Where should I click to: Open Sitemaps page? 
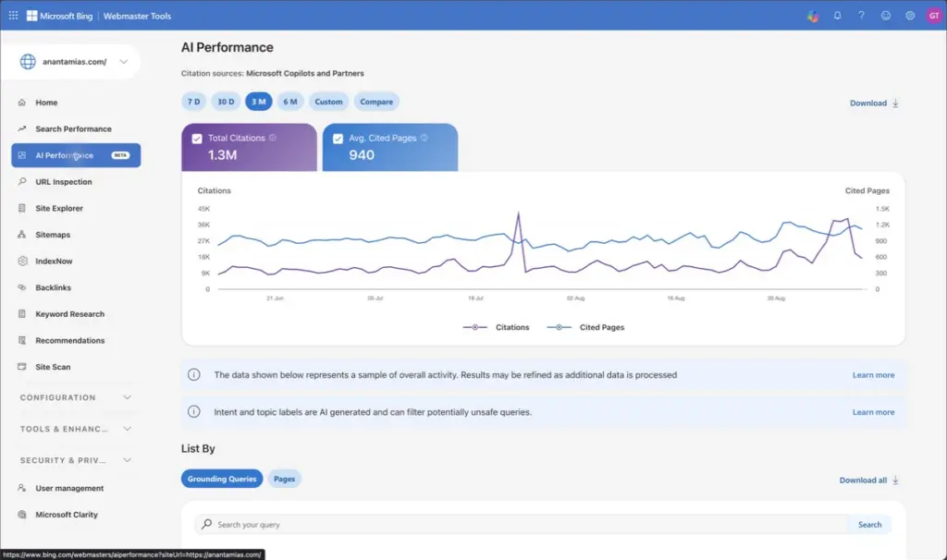53,234
